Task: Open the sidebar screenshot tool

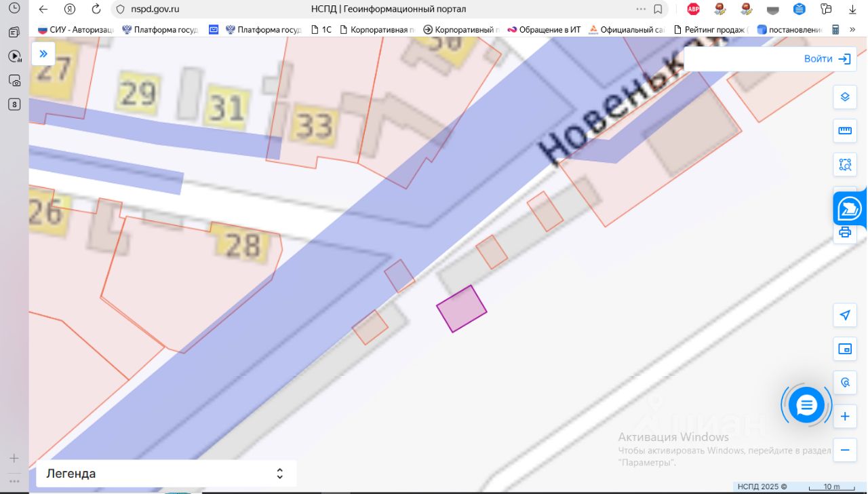Action: (14, 81)
